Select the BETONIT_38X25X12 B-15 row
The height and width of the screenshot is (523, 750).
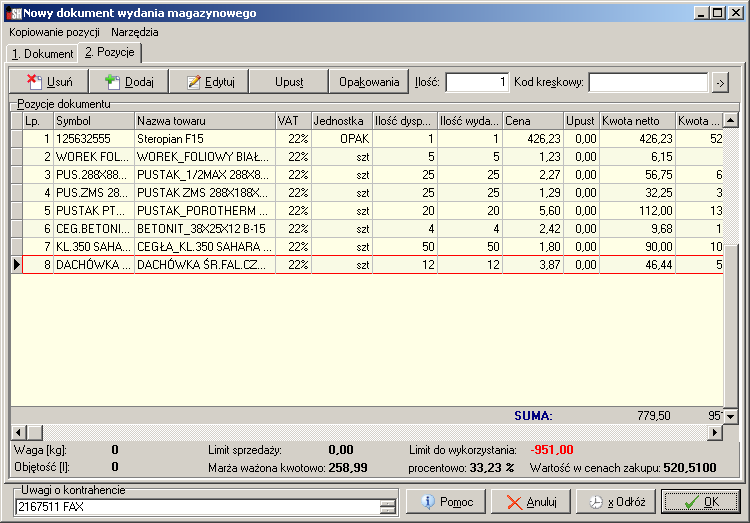(x=367, y=229)
